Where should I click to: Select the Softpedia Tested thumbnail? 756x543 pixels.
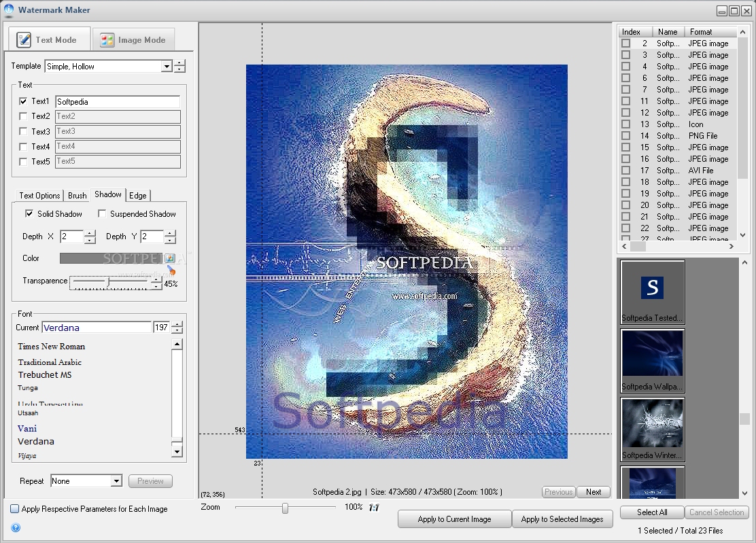click(653, 292)
